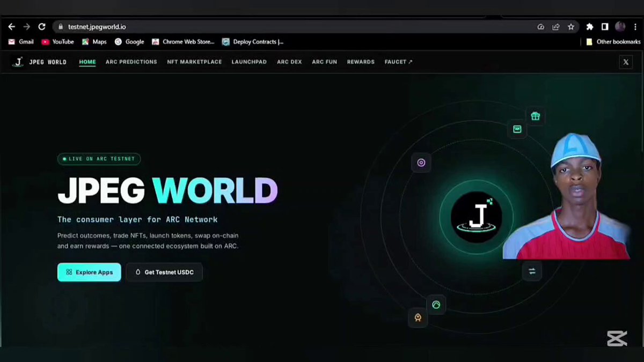The width and height of the screenshot is (644, 362).
Task: Open the Maps bookmark
Action: (94, 42)
